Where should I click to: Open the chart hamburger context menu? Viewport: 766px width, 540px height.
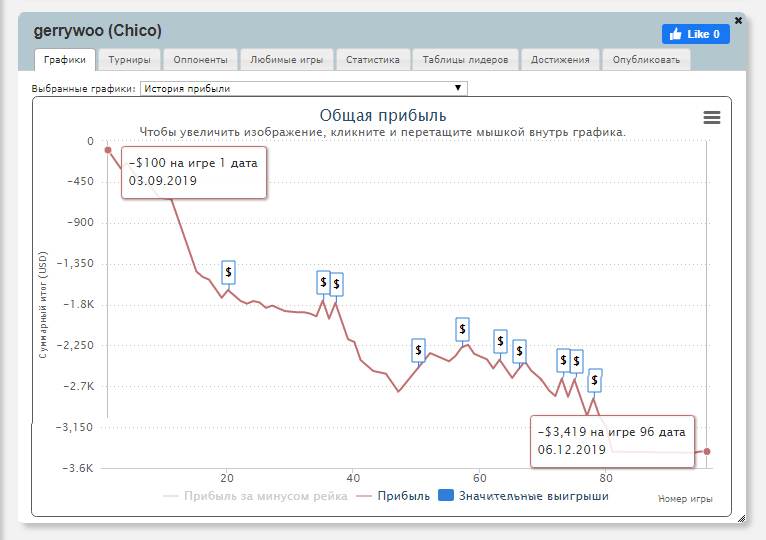pos(711,117)
